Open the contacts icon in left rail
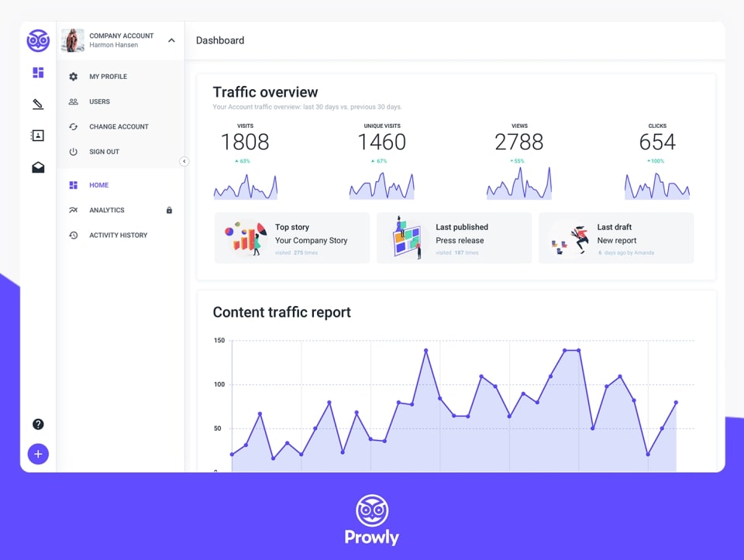 (x=38, y=136)
